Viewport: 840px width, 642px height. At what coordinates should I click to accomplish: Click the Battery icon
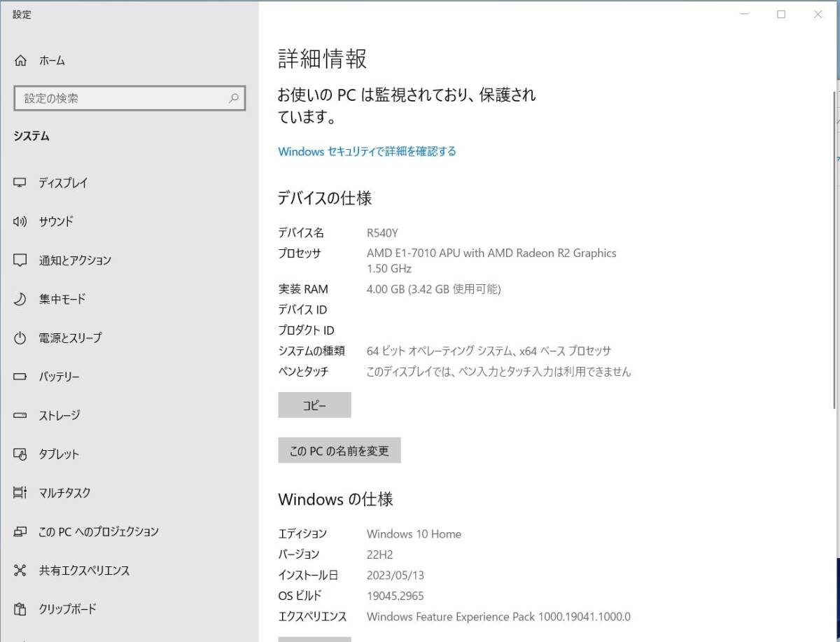(x=20, y=377)
